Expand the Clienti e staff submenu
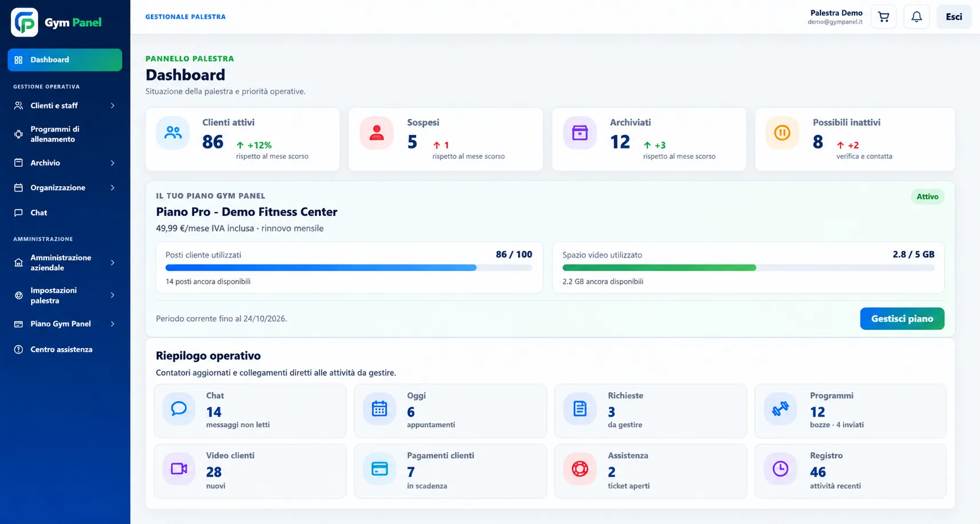This screenshot has height=524, width=980. click(x=65, y=106)
